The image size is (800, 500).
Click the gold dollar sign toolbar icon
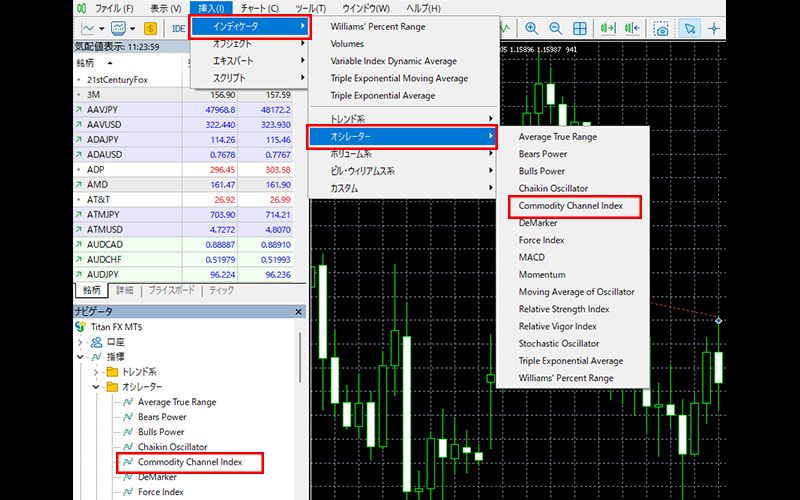151,29
